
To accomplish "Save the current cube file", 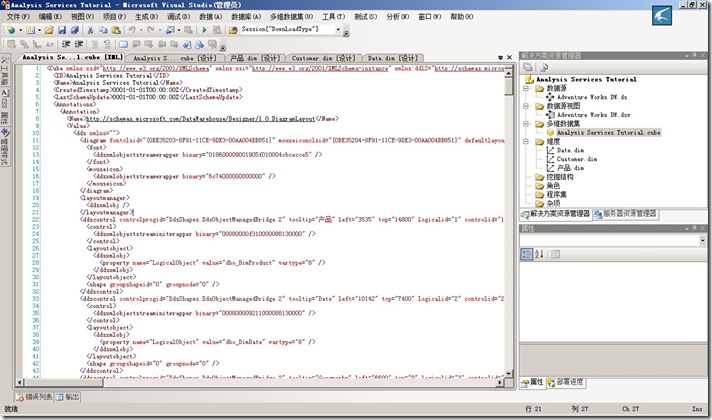I will click(x=62, y=30).
